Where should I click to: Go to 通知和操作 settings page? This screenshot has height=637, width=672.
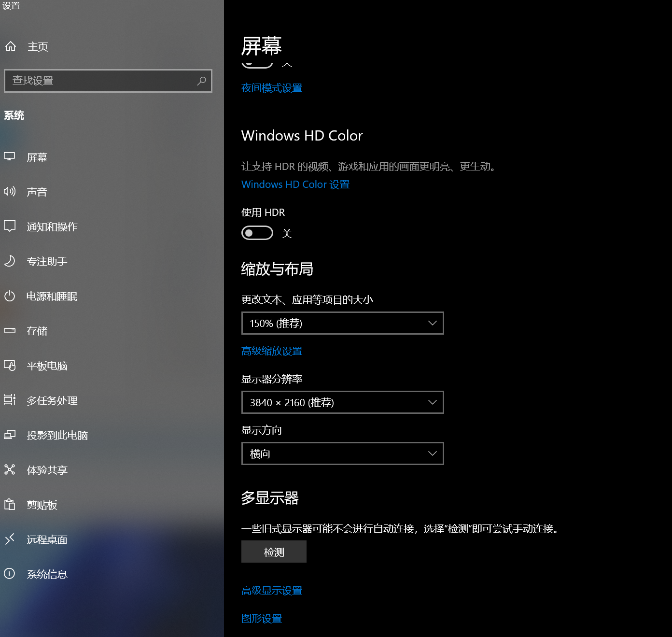[x=52, y=226]
